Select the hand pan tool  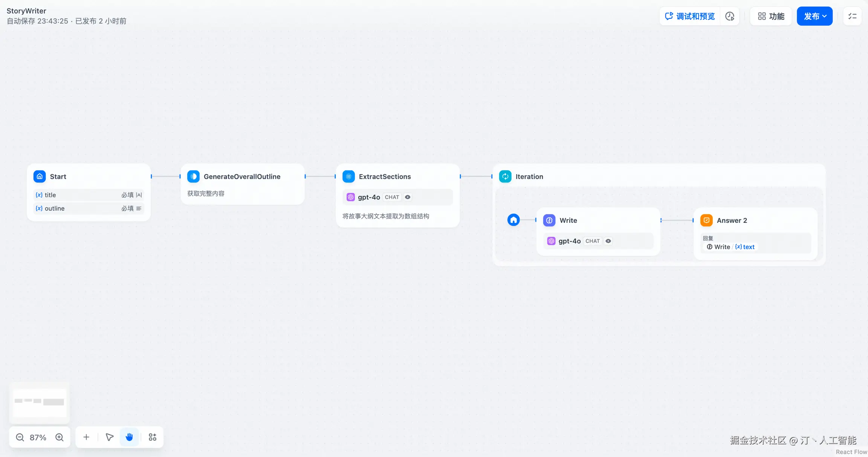129,437
